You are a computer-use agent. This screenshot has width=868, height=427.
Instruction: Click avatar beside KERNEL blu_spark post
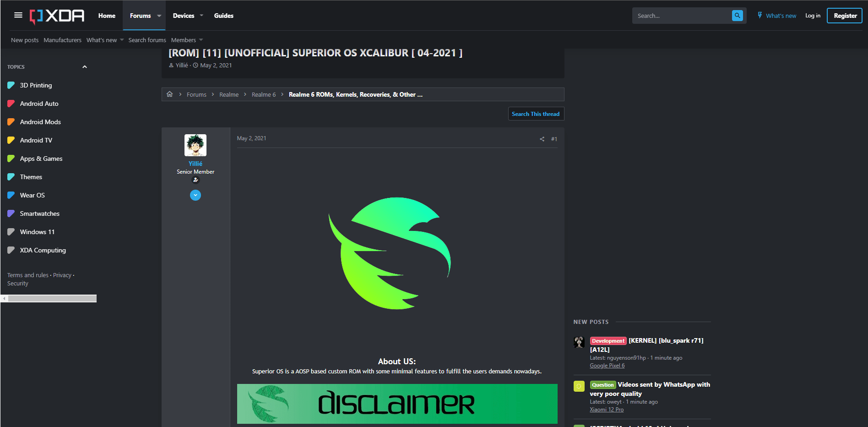pos(579,342)
